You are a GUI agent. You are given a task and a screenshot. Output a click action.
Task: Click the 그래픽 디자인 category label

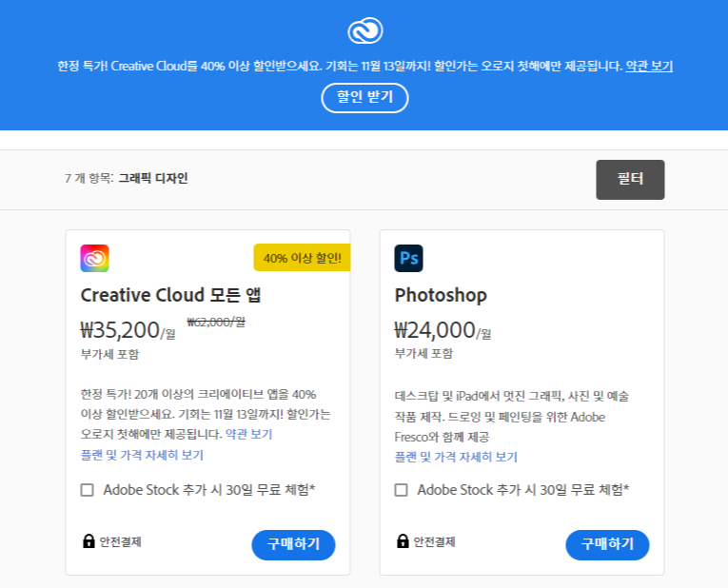tap(153, 178)
